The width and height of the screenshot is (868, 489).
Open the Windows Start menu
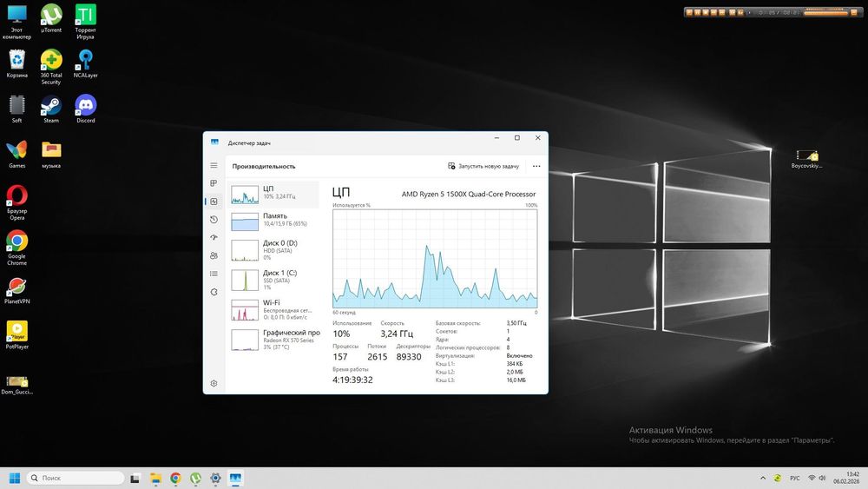tap(15, 478)
